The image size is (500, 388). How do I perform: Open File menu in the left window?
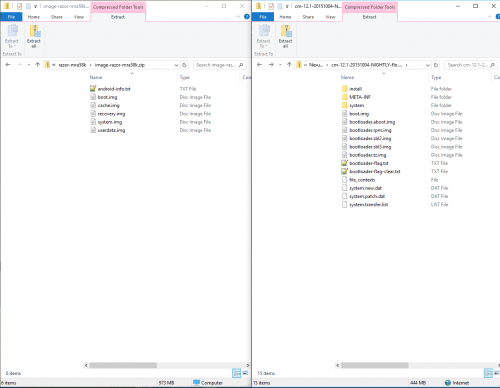coord(11,17)
